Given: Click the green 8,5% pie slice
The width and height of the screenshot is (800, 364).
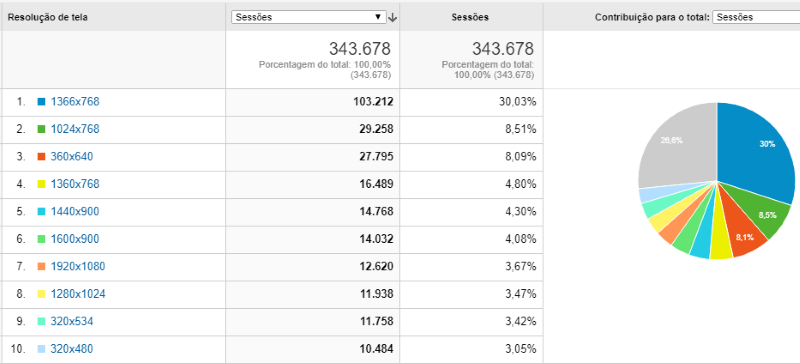Looking at the screenshot, I should [758, 214].
